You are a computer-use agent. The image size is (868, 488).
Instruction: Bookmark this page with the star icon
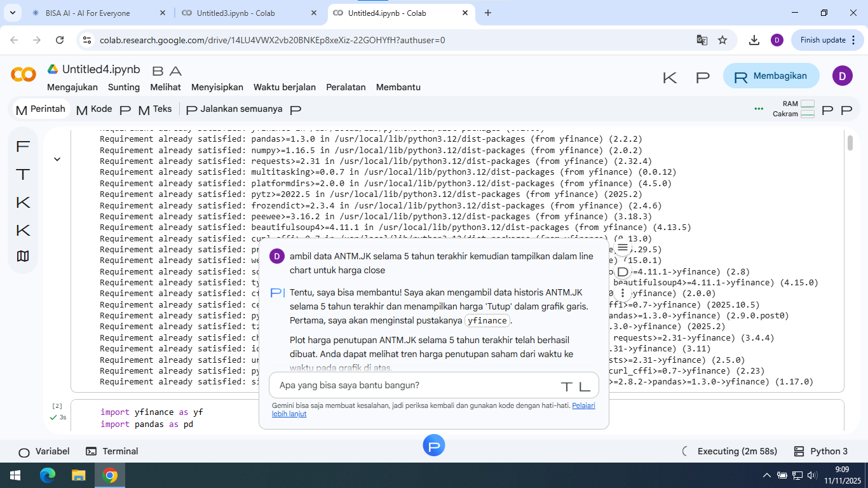pyautogui.click(x=722, y=40)
